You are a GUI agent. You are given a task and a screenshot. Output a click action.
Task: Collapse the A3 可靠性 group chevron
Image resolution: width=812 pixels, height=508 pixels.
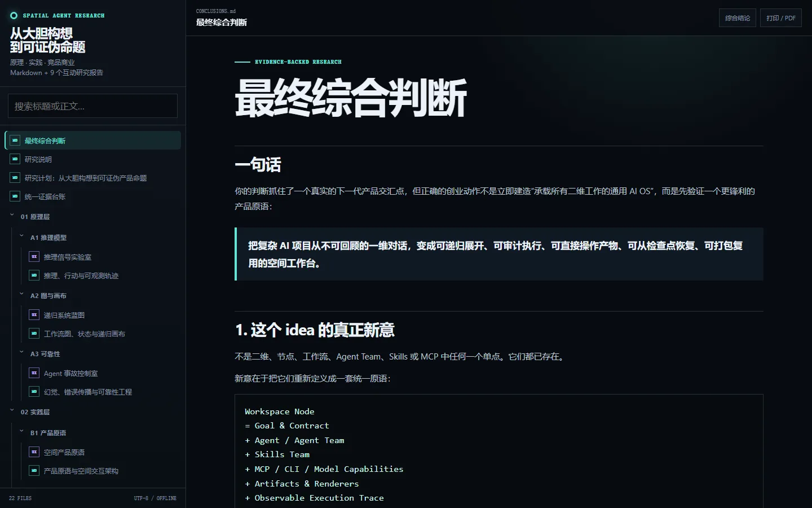coord(22,353)
